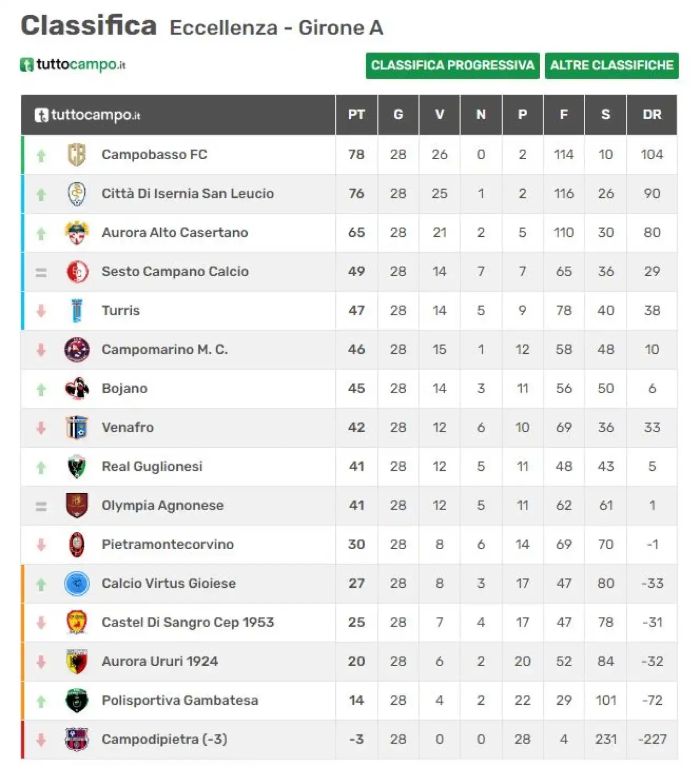Open the Sesto Campano Calcio team link

175,272
